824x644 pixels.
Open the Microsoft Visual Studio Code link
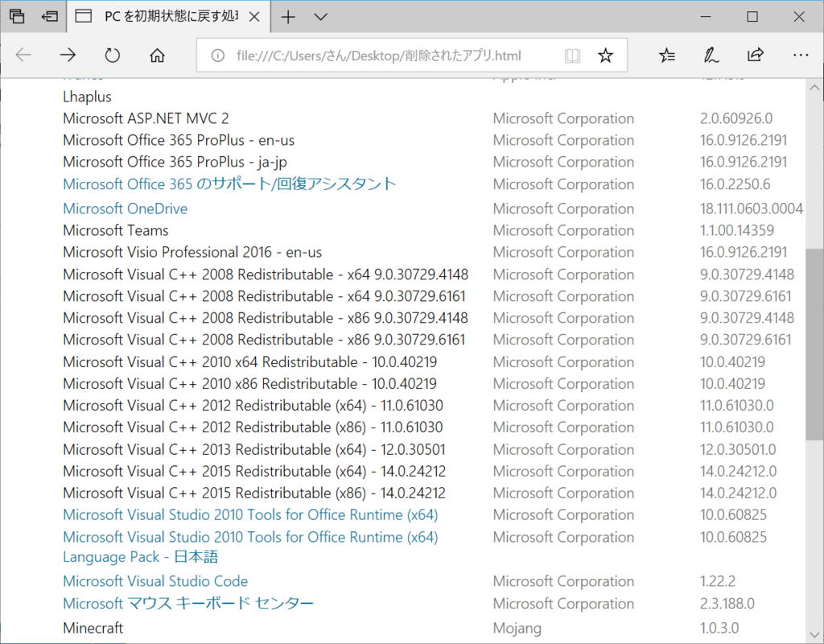(155, 581)
